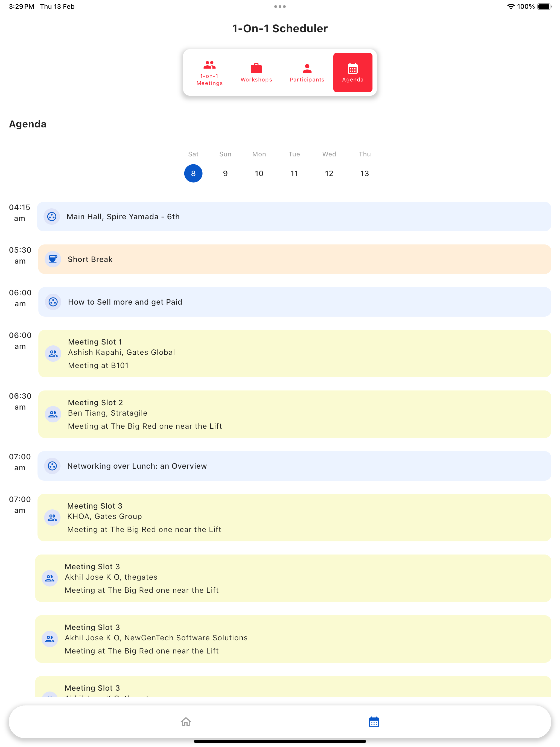Click session icon for How to Sell more
This screenshot has width=560, height=747.
coord(53,302)
